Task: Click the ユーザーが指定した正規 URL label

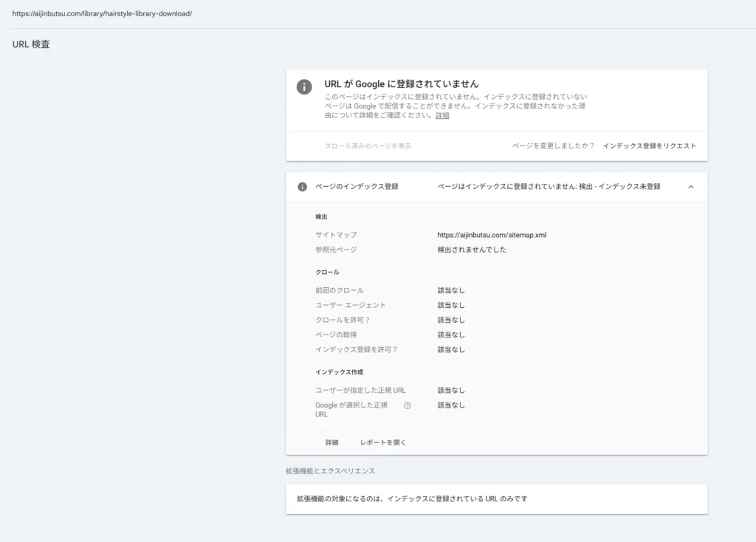Action: 360,390
